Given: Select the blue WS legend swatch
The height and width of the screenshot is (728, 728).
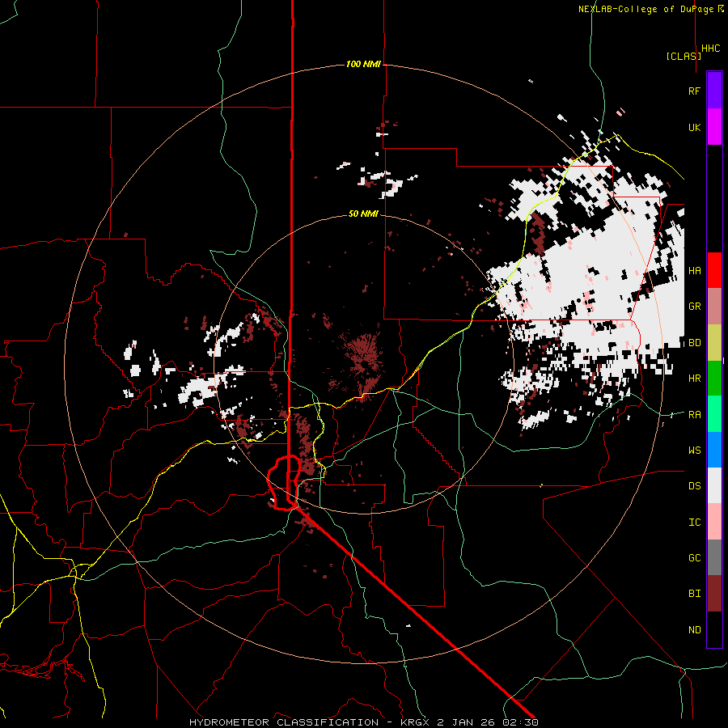Looking at the screenshot, I should click(x=714, y=450).
